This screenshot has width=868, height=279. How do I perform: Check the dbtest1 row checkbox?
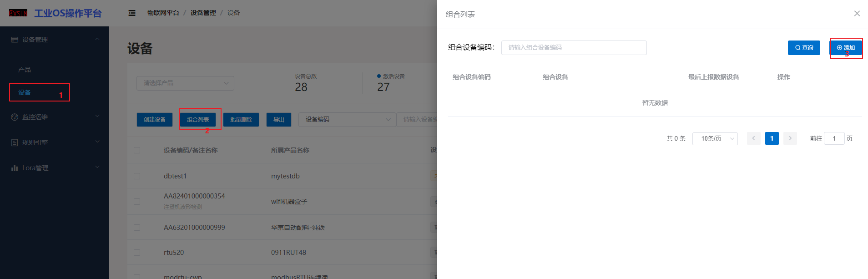(137, 176)
